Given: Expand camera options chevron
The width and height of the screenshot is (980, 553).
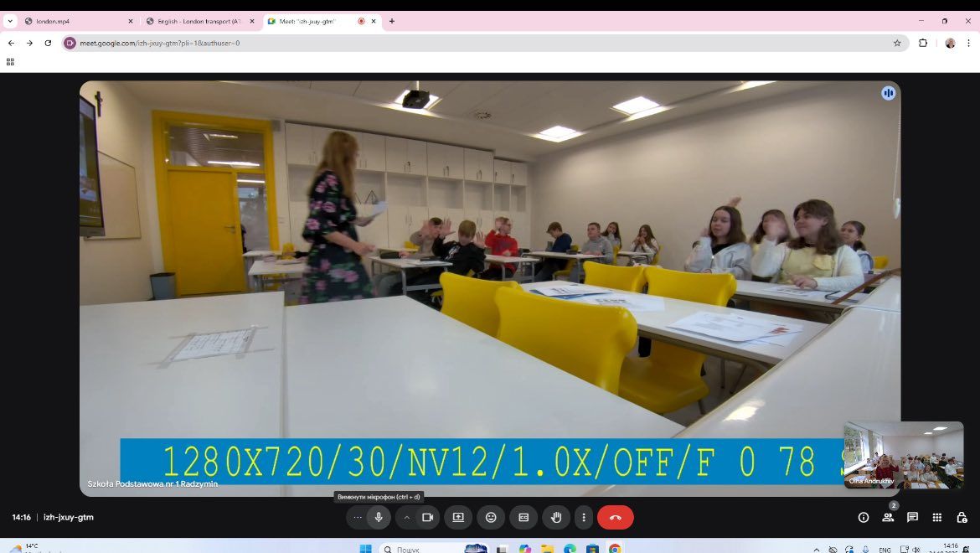Looking at the screenshot, I should click(x=407, y=518).
